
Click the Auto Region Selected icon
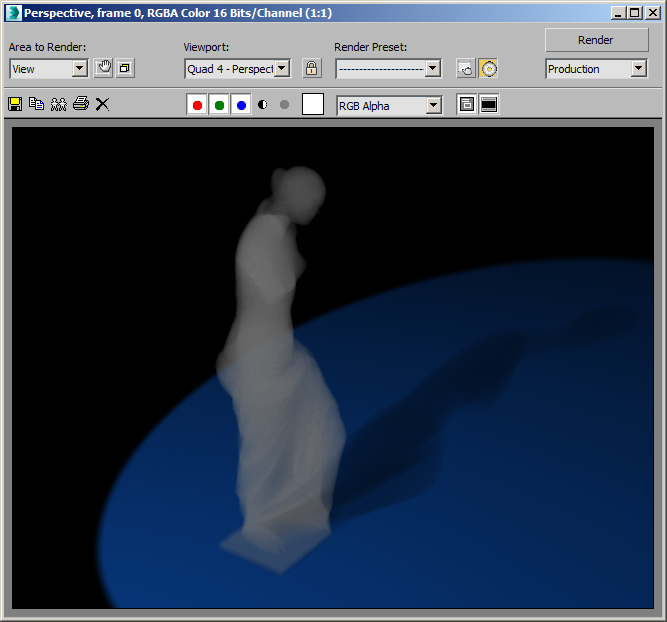point(125,68)
